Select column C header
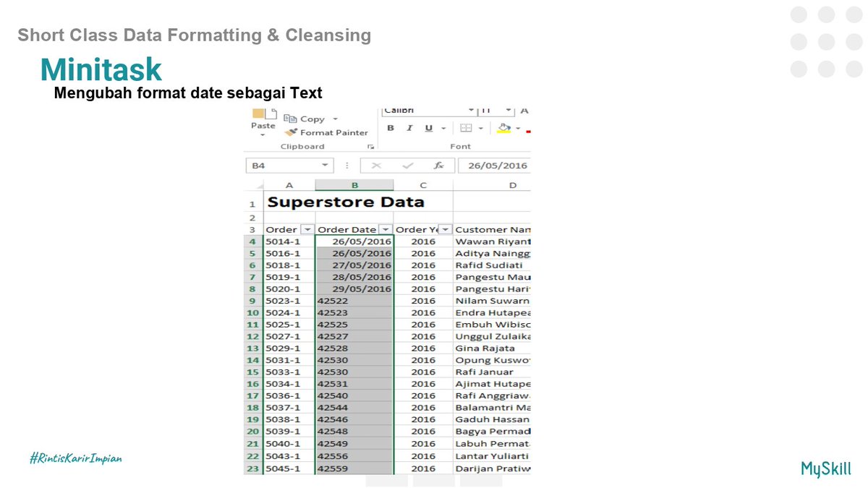 click(x=423, y=185)
